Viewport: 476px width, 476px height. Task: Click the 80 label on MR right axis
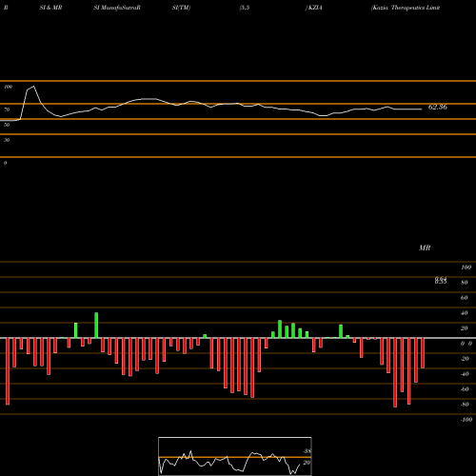click(465, 283)
